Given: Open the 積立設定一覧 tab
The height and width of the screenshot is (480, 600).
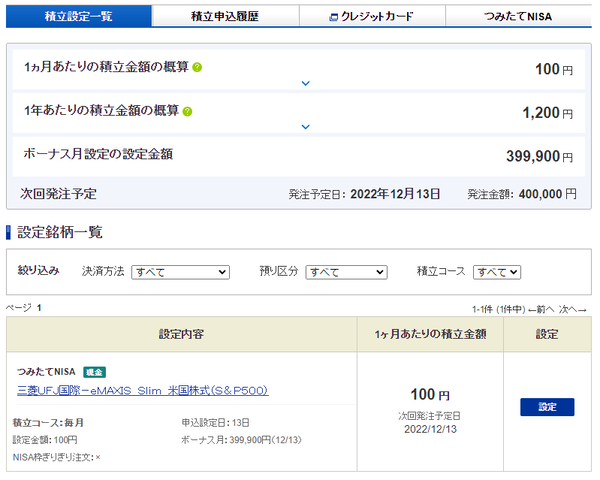Looking at the screenshot, I should pyautogui.click(x=79, y=16).
